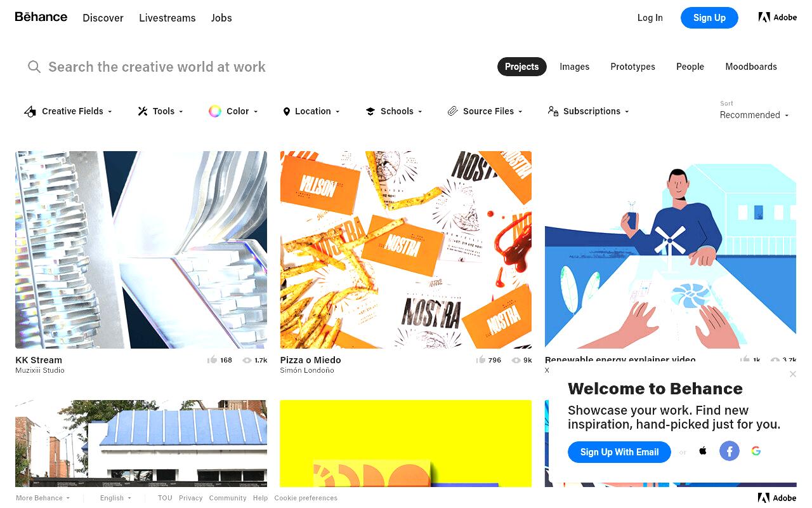Viewport: 812px width, 508px height.
Task: Click the Adobe logo in header
Action: point(778,18)
